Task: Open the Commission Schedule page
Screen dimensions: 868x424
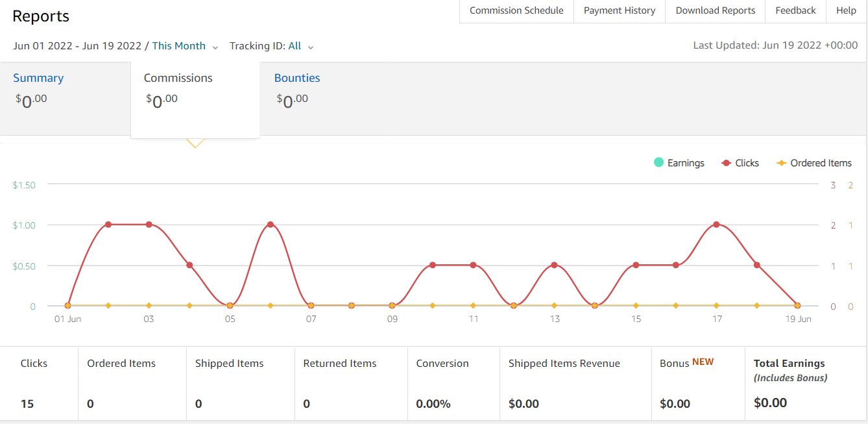Action: 516,11
